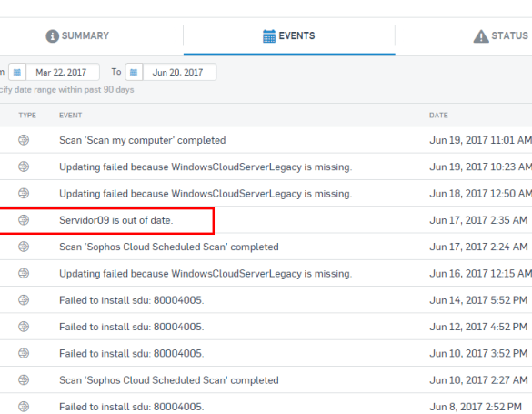Select Updating failed event dated Jun 19 10:23
532x414 pixels.
pos(206,167)
